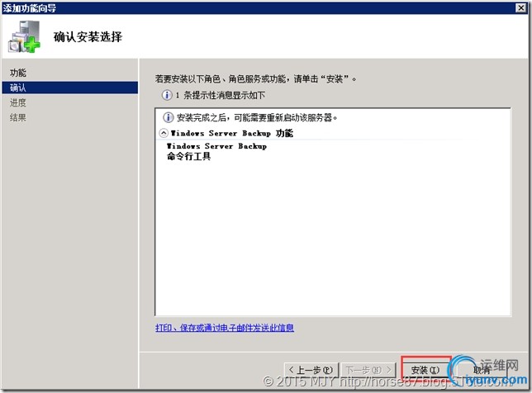Viewport: 532px width, 393px height.
Task: Cancel the wizard with 取消 button
Action: tap(481, 370)
